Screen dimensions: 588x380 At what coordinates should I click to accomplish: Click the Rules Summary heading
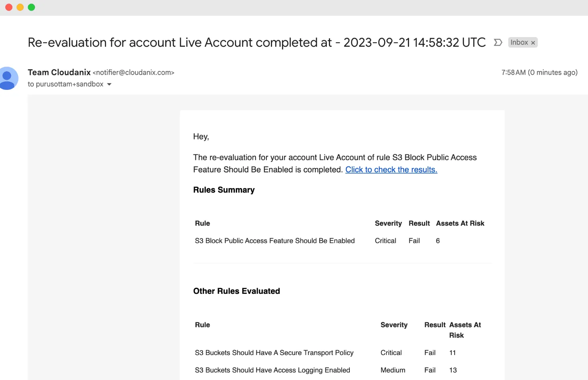point(224,190)
